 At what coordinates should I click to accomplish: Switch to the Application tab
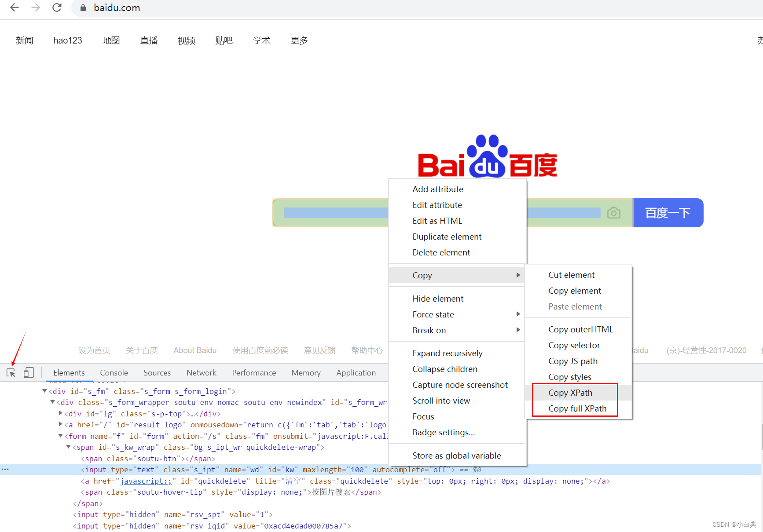pos(356,373)
